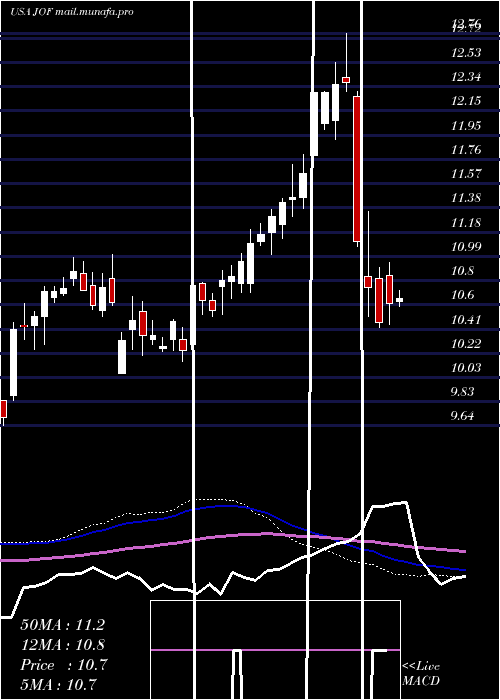The width and height of the screenshot is (500, 700).
Task: Select the 11.18 price axis label
Action: (x=466, y=222)
